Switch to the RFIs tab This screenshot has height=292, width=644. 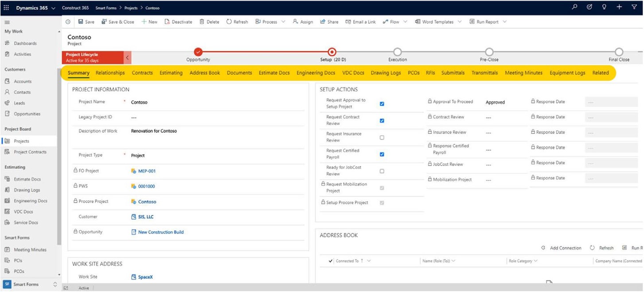pos(430,73)
